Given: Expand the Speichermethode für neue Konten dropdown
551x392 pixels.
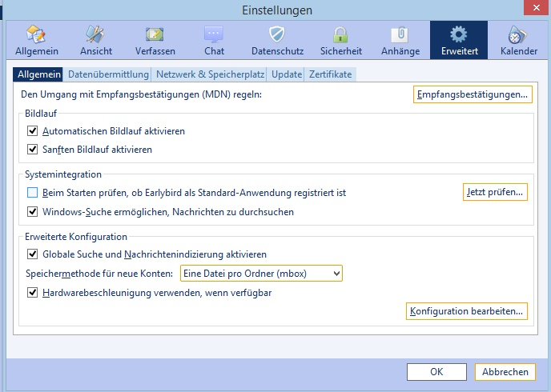Looking at the screenshot, I should point(261,274).
